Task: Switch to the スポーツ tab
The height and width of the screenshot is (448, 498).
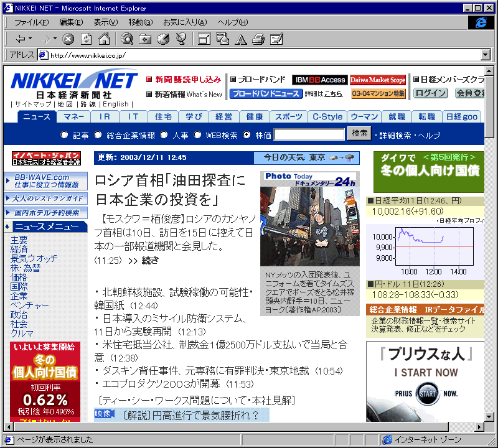Action: click(x=288, y=117)
